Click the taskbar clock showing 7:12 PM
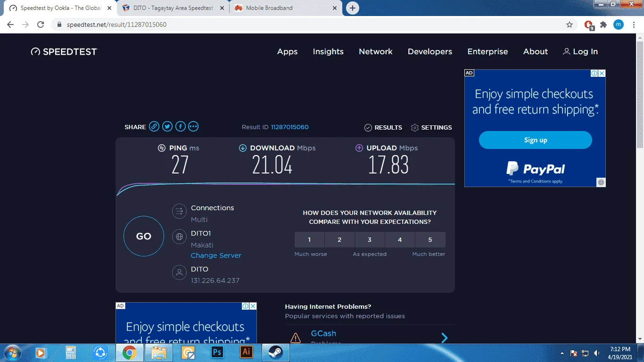This screenshot has width=644, height=362. click(x=620, y=353)
